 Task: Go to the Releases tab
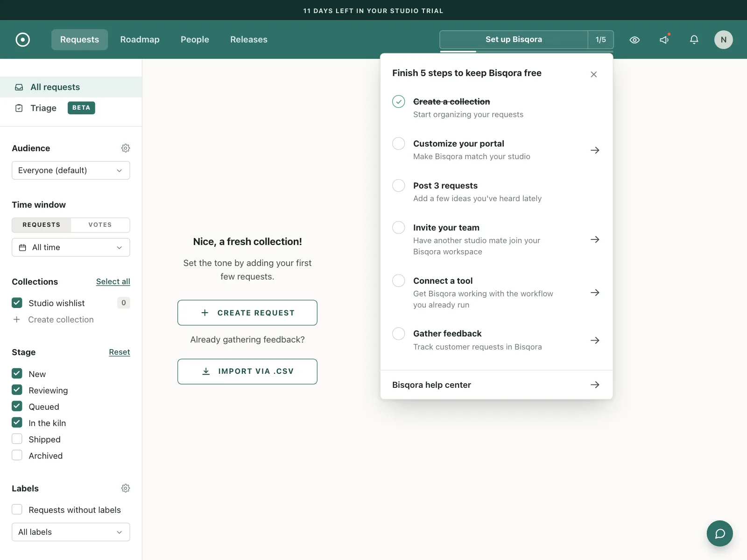tap(249, 40)
